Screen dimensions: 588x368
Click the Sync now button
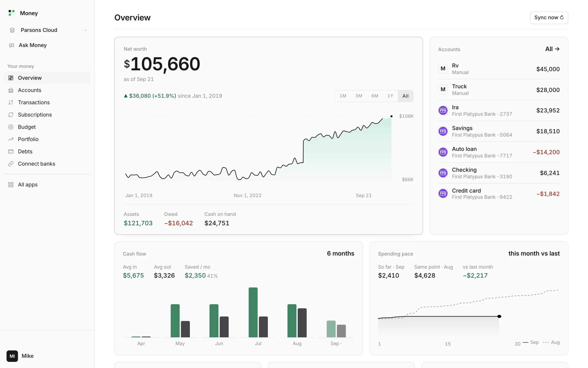click(x=549, y=18)
